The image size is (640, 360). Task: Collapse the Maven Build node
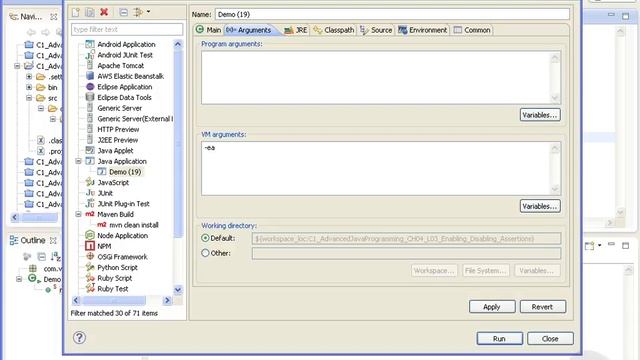(78, 214)
